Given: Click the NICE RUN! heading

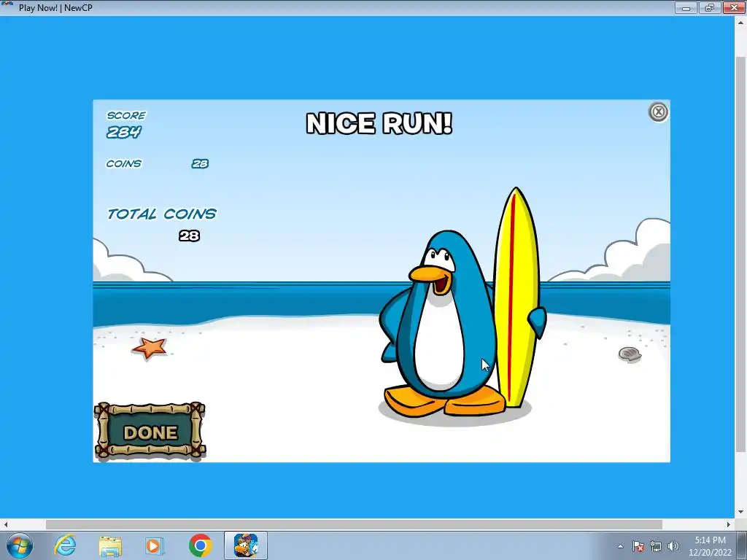Looking at the screenshot, I should click(x=379, y=123).
